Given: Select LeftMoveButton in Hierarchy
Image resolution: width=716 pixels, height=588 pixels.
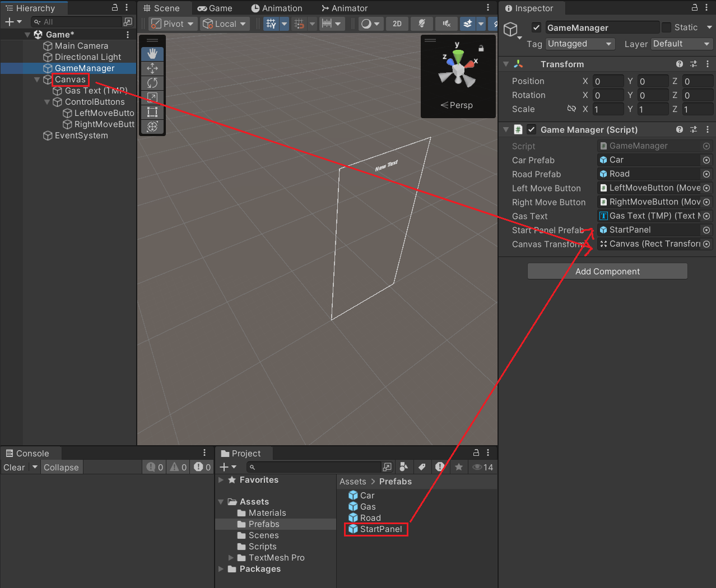Looking at the screenshot, I should [x=104, y=113].
